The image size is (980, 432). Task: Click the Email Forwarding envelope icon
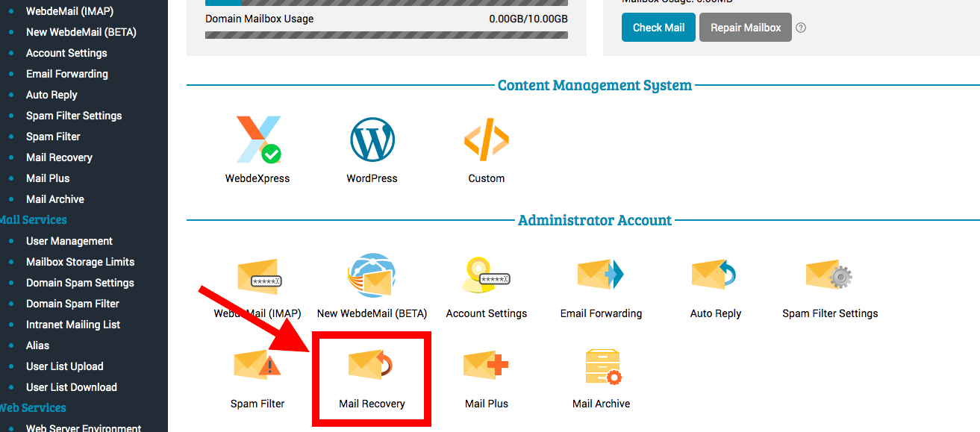tap(601, 276)
